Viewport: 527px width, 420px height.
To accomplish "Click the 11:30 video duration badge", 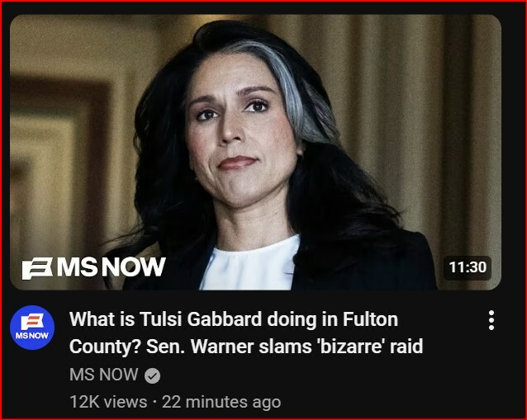I will (x=468, y=267).
